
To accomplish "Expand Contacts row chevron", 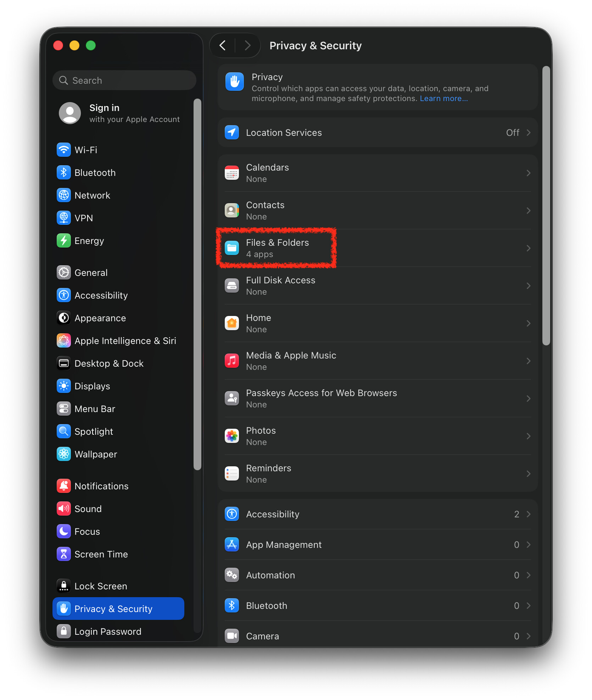I will pos(528,210).
